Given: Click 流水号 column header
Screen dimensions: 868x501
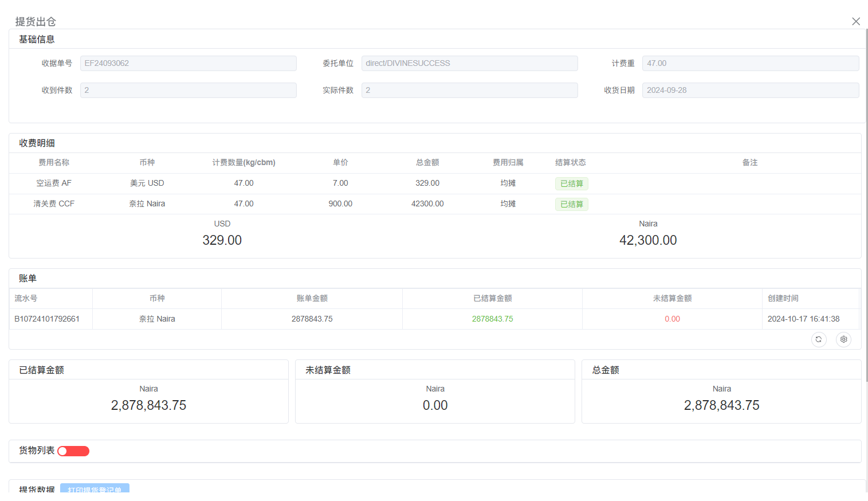Looking at the screenshot, I should 26,298.
